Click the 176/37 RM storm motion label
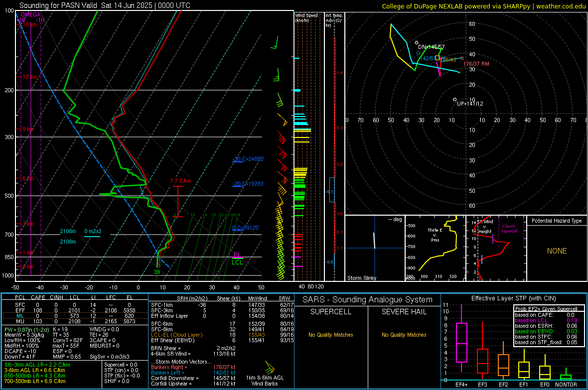 pos(476,64)
